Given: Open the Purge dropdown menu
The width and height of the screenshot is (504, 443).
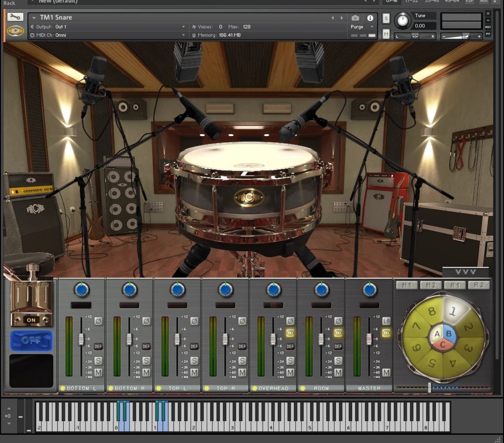Looking at the screenshot, I should coord(372,27).
